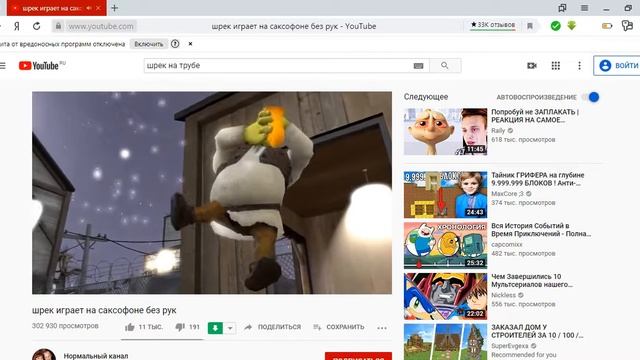Expand the download options dropdown arrow

coord(230,328)
